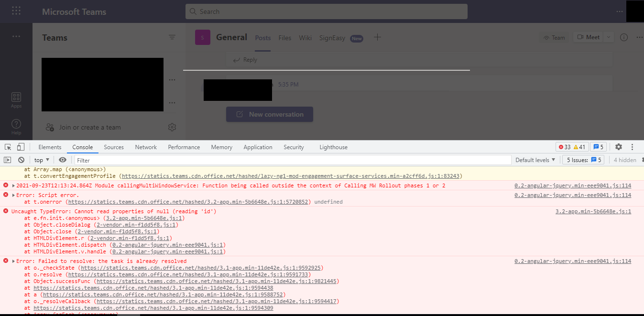Open the General channel info icon

pos(624,37)
